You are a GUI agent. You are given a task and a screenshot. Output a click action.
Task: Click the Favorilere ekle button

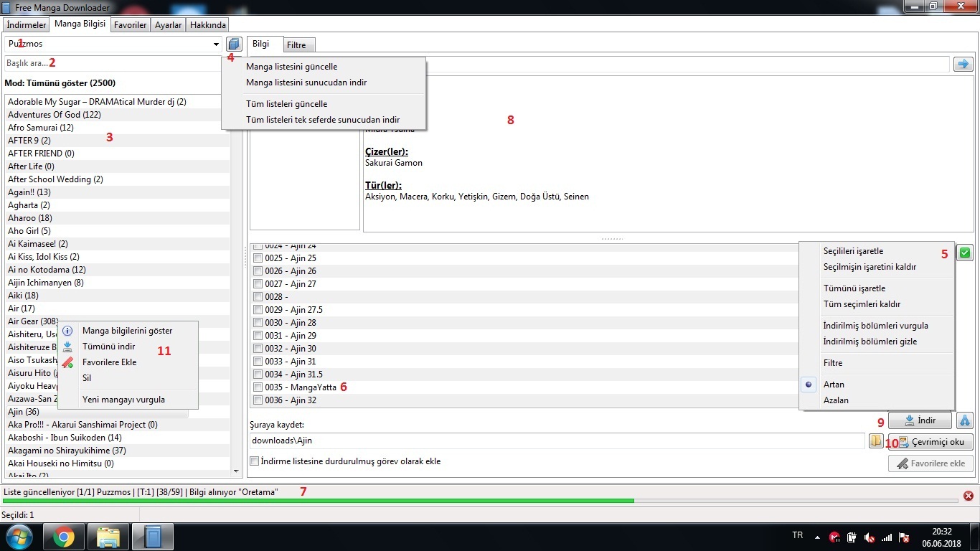(930, 463)
